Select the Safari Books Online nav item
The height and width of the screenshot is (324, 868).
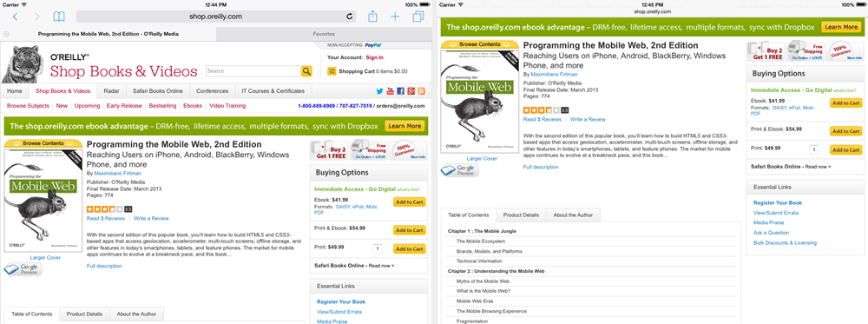(x=158, y=91)
